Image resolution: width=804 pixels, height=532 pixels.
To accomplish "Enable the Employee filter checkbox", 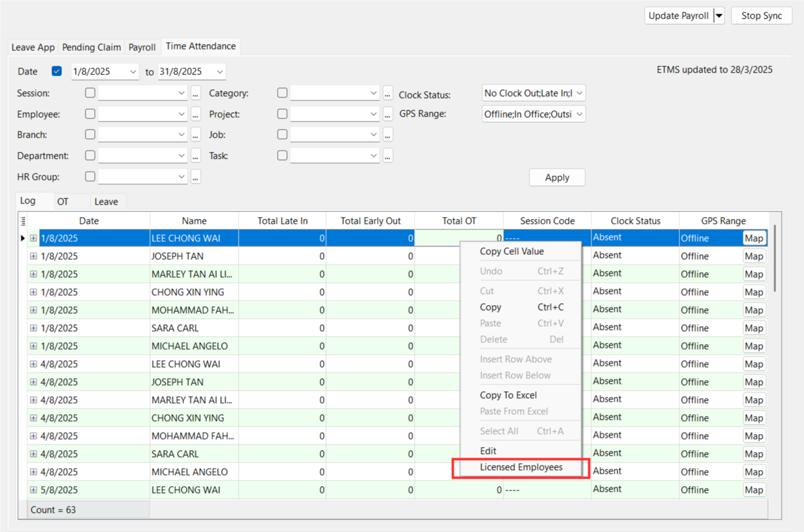I will (91, 114).
